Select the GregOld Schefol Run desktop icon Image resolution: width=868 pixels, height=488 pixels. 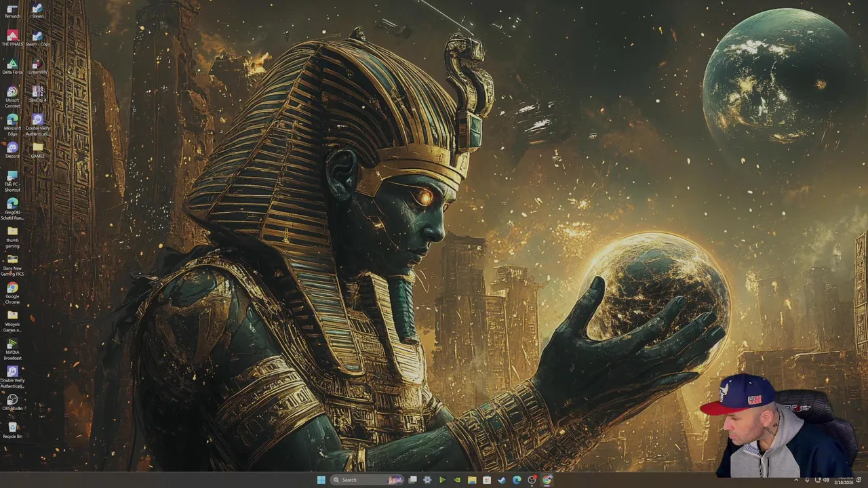tap(12, 209)
